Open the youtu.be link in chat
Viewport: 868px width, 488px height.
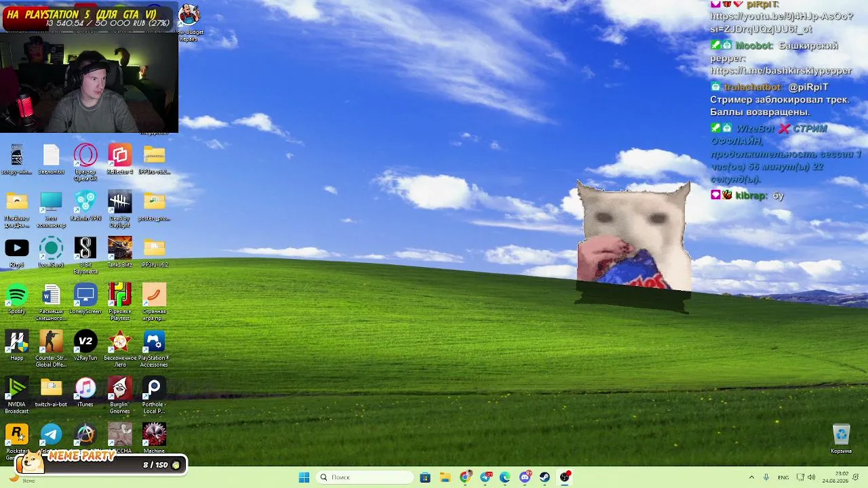(x=781, y=22)
